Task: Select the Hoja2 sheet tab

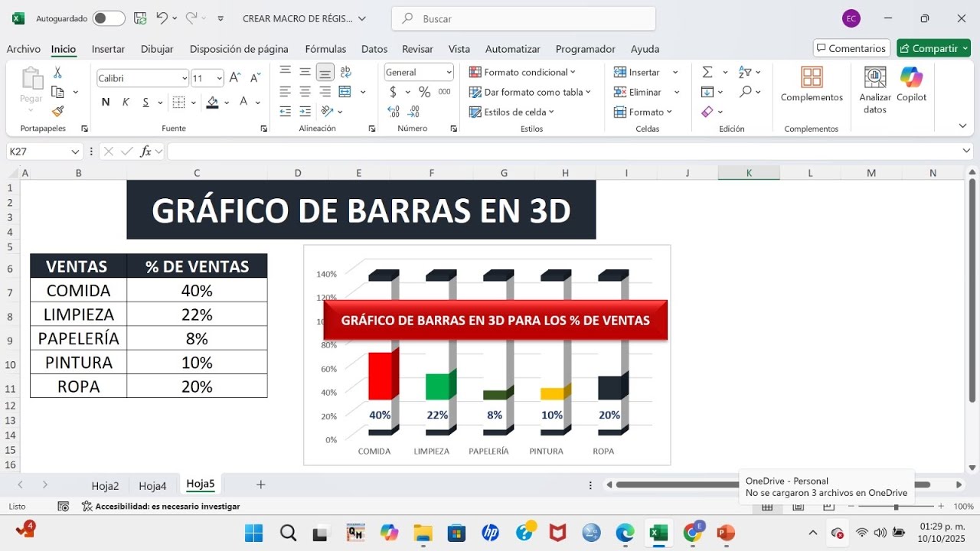Action: coord(105,485)
